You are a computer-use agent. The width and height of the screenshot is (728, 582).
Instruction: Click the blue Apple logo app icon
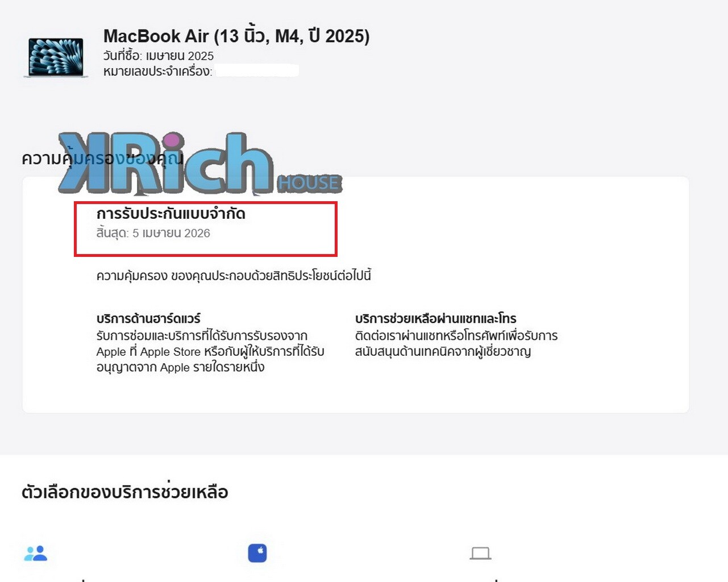[257, 553]
